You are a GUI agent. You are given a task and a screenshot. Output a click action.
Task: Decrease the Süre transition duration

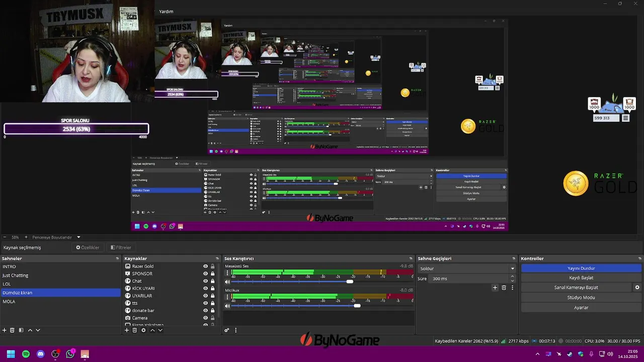coord(513,281)
